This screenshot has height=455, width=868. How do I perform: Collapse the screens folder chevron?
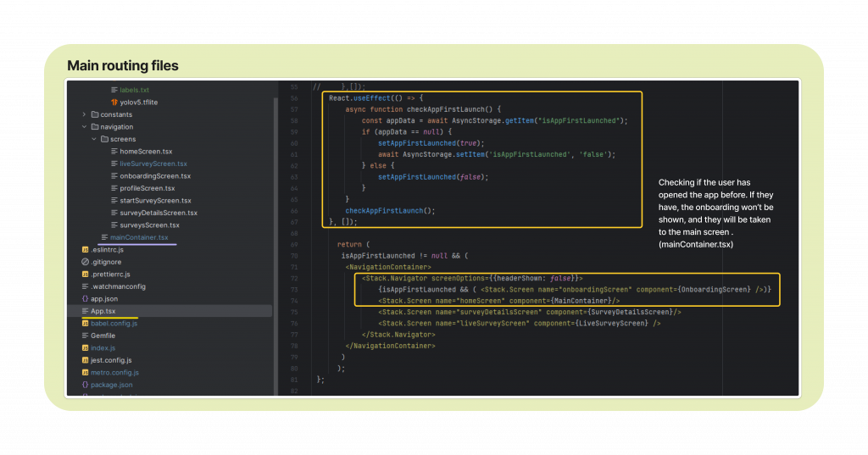click(x=94, y=139)
